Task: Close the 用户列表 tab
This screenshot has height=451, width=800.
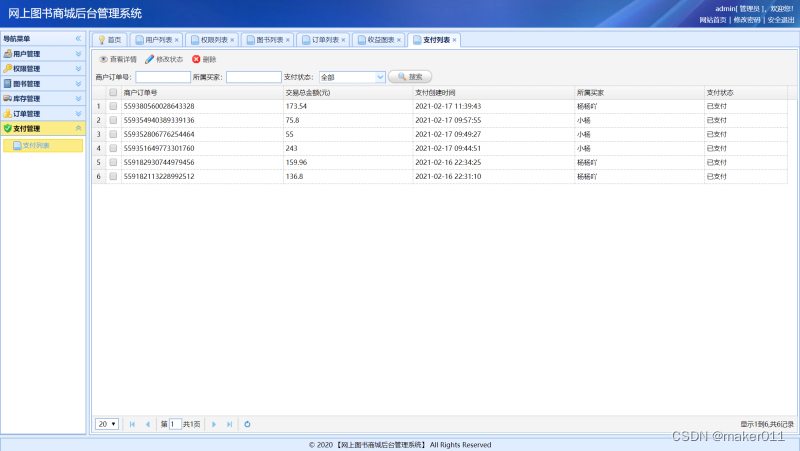Action: coord(177,40)
